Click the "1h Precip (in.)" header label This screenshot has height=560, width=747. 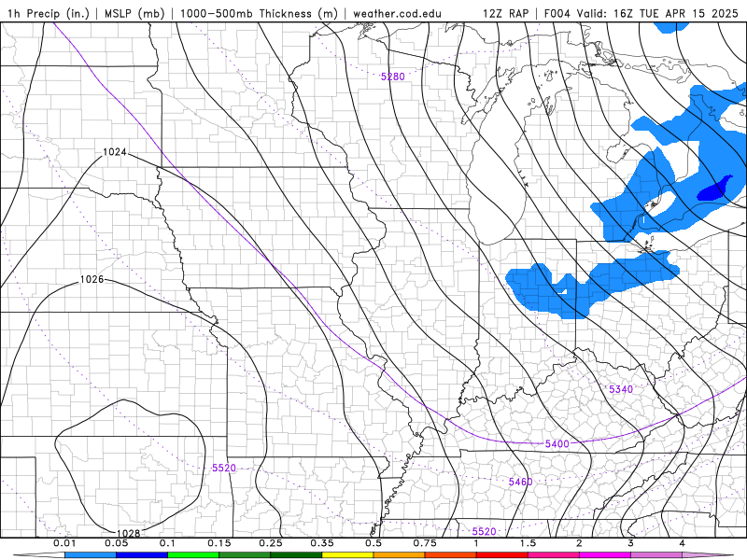pos(49,13)
